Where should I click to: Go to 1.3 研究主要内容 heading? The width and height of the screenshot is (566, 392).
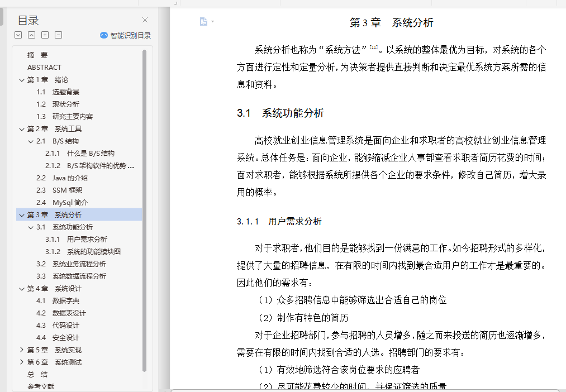(x=65, y=117)
